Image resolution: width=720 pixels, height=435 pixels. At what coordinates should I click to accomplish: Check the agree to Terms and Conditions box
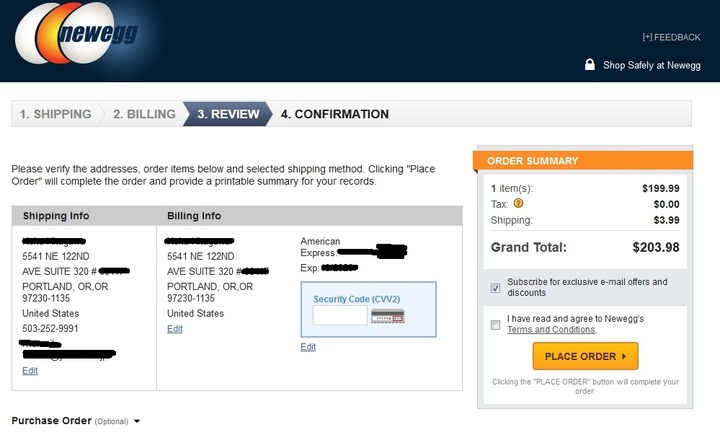(x=495, y=325)
